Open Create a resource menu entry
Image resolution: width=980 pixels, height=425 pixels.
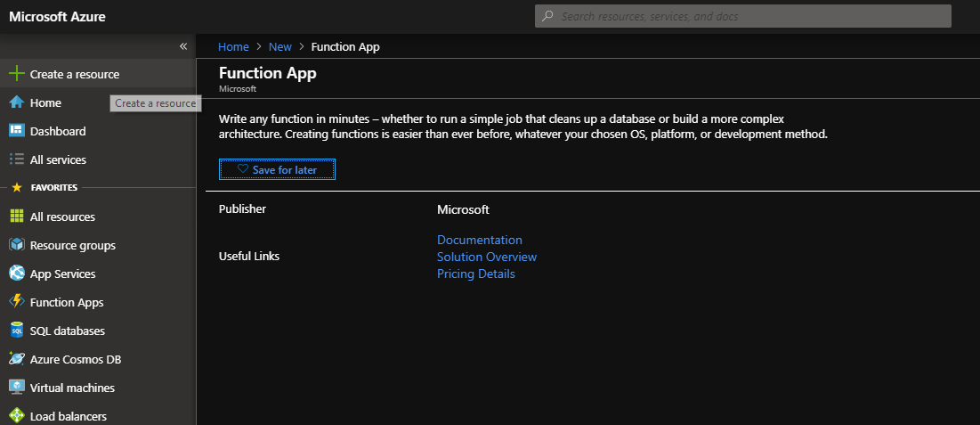(98, 74)
